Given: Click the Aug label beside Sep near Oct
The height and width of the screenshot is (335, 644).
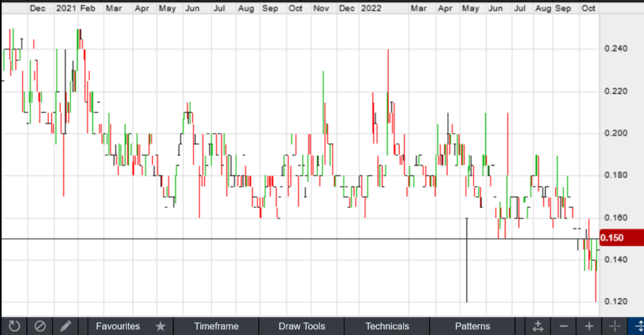Looking at the screenshot, I should 543,8.
